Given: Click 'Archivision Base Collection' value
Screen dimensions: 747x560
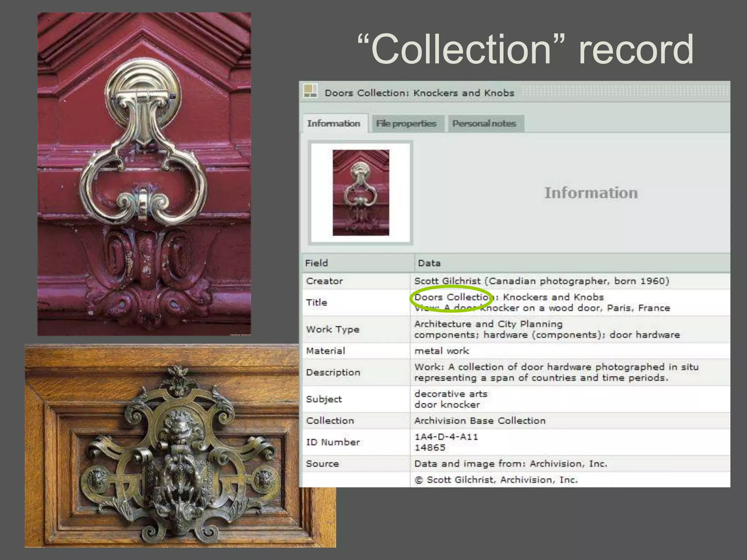Looking at the screenshot, I should pyautogui.click(x=480, y=421).
